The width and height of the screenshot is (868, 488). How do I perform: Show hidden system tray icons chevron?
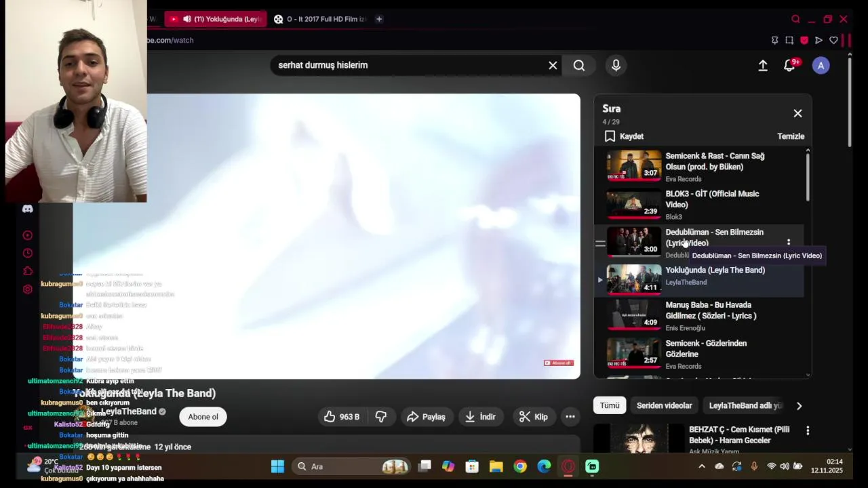(x=702, y=466)
